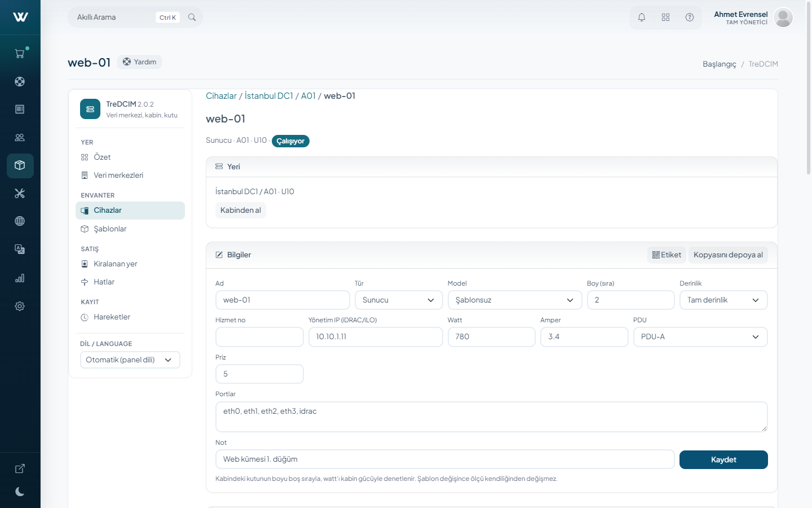Click Kopyasını depoya al button

coord(728,255)
